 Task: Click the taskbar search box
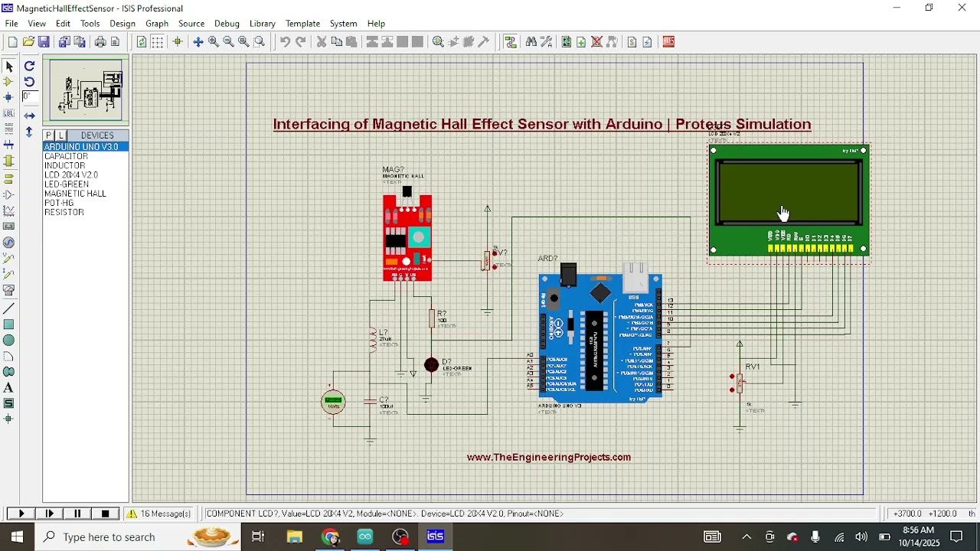coord(138,537)
